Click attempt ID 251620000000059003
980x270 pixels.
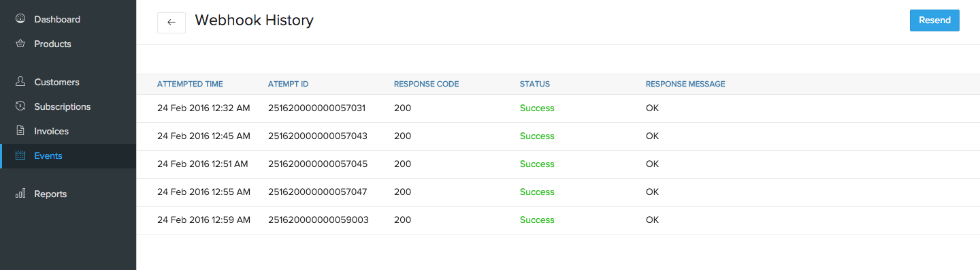pos(318,220)
